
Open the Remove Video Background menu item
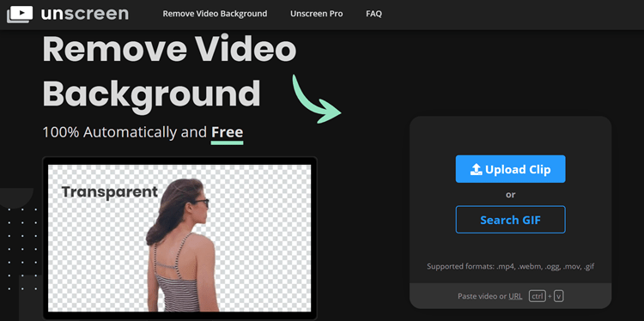coord(215,14)
